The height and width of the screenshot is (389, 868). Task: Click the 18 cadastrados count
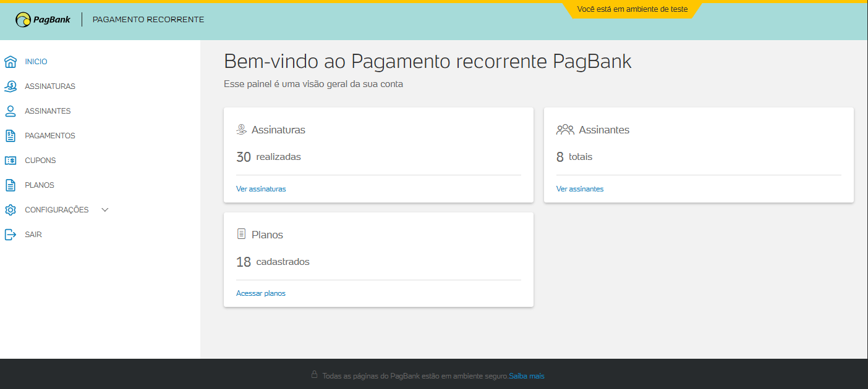273,262
